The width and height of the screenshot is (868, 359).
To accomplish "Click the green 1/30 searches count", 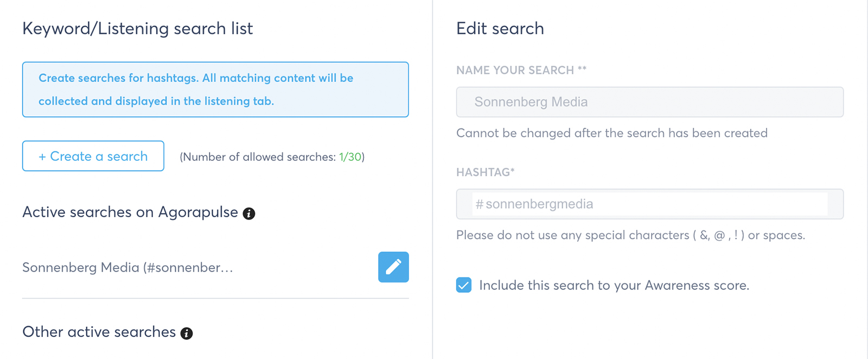I will (x=350, y=157).
